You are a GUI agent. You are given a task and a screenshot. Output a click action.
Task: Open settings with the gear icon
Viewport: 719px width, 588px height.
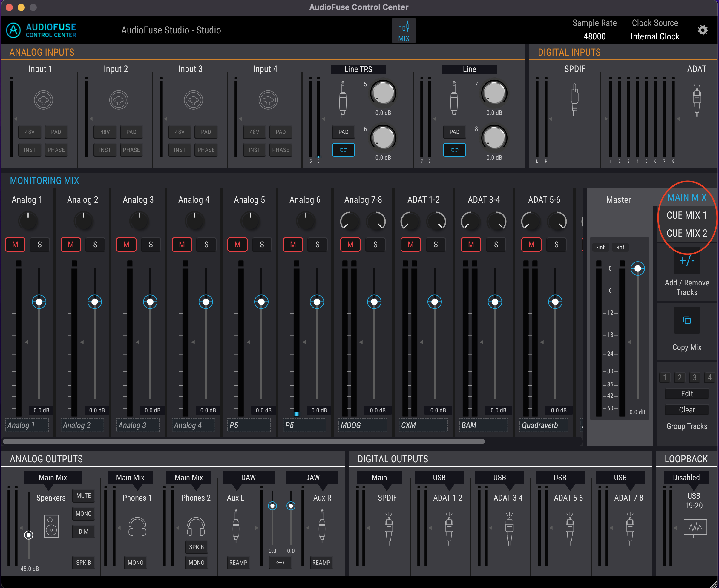coord(703,30)
